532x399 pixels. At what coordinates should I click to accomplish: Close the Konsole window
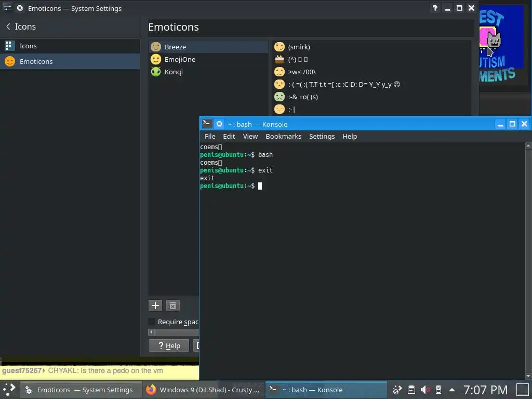(x=524, y=124)
